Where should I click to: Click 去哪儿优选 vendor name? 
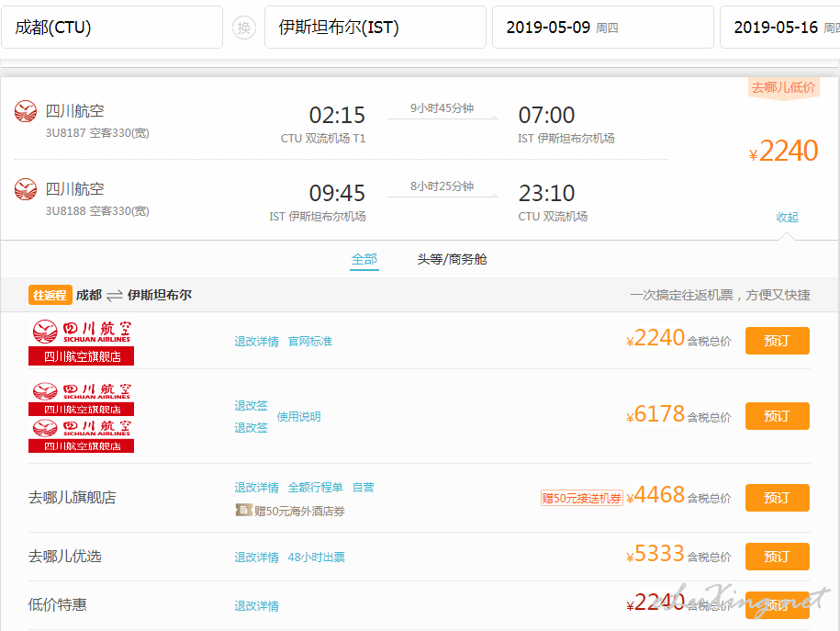tap(65, 557)
